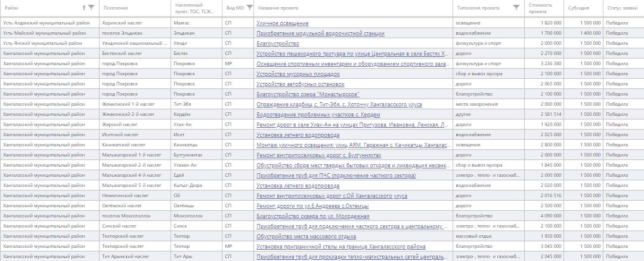Sort by the Населенный пункт, ТОС, ТСЖ header
This screenshot has height=261, width=644.
pos(194,8)
